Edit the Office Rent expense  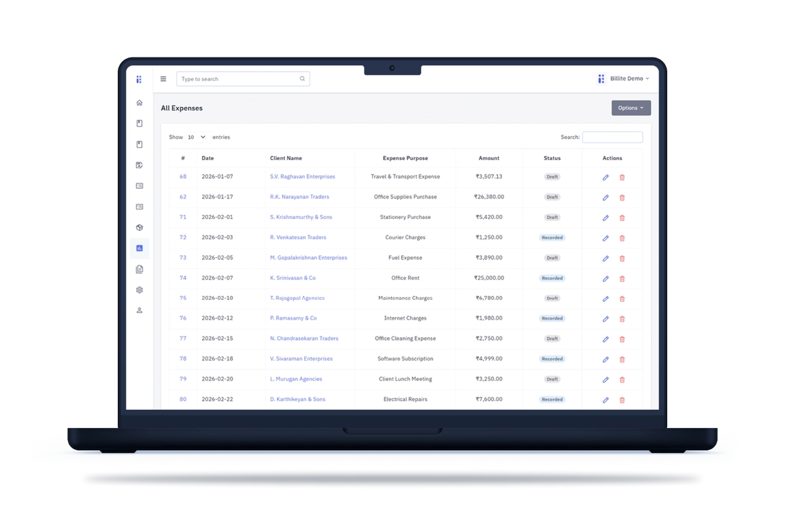[x=606, y=278]
